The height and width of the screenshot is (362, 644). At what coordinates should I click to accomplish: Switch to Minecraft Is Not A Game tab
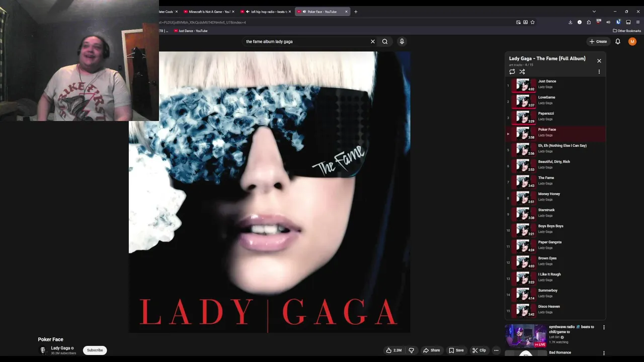tap(208, 12)
